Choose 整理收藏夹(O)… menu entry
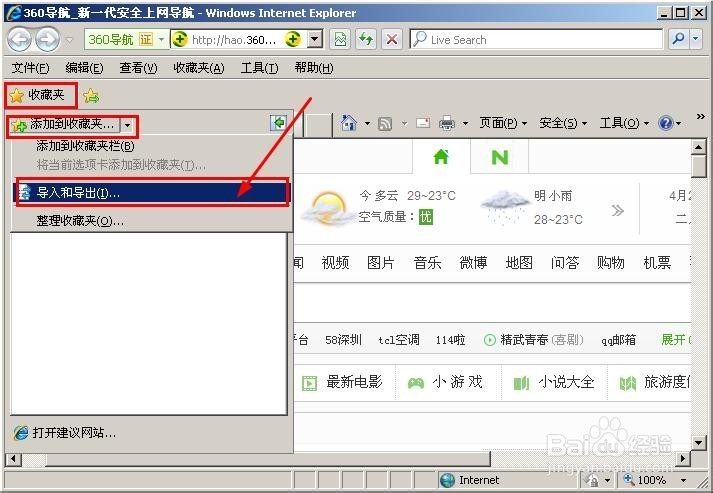713x493 pixels. (80, 221)
